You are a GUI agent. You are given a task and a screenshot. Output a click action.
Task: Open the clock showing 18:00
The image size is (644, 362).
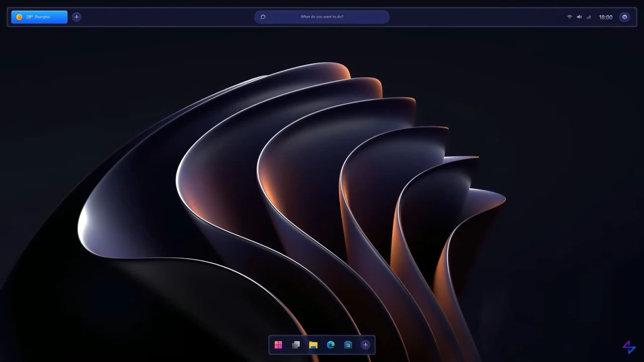tap(605, 17)
